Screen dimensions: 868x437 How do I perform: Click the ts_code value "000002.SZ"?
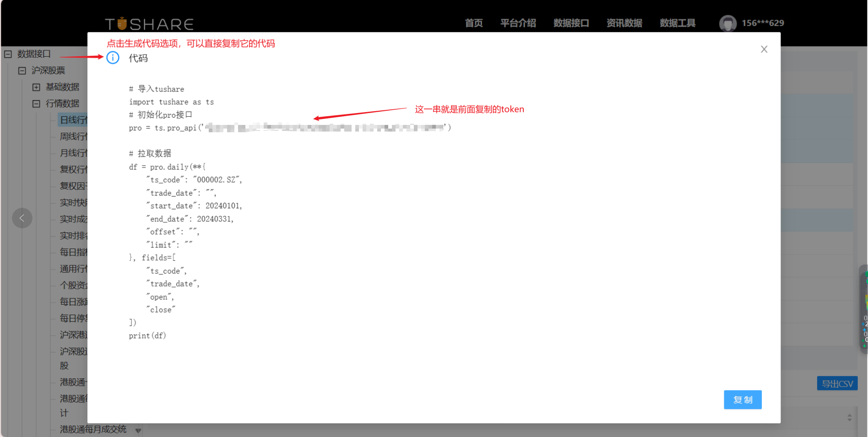coord(217,180)
